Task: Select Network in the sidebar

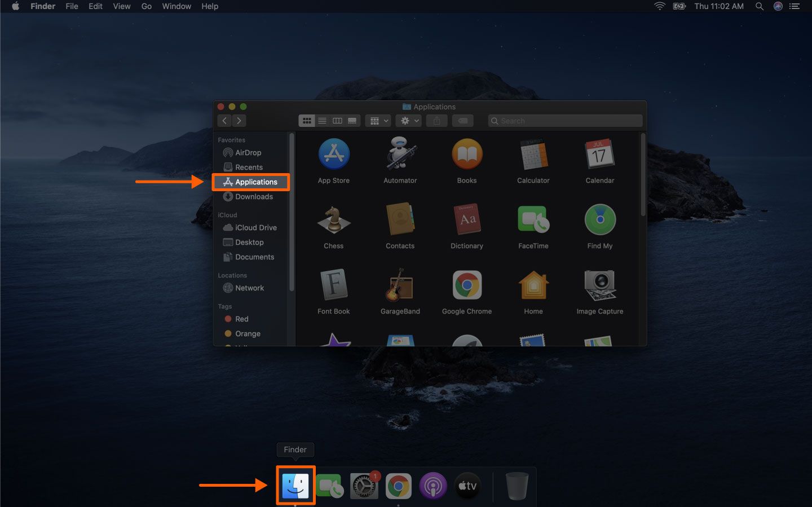Action: click(250, 288)
